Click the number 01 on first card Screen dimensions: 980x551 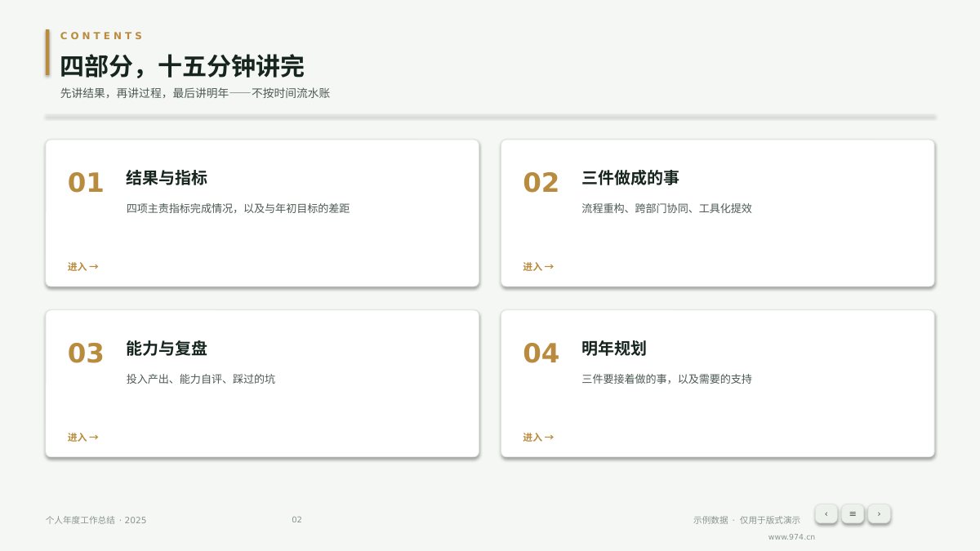(86, 183)
